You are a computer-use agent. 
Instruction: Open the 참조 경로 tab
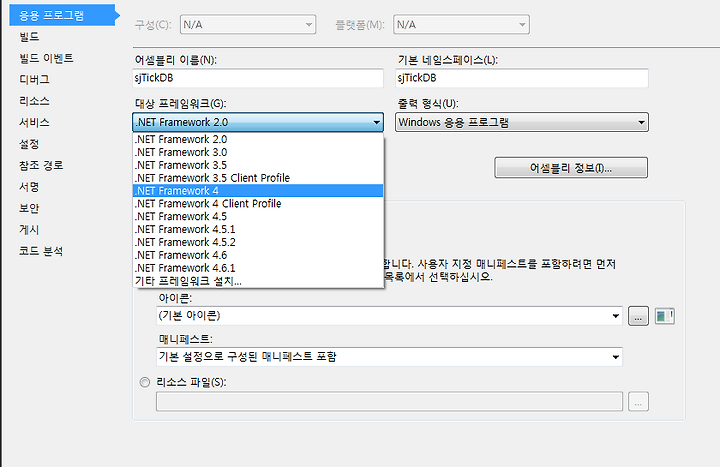(41, 165)
